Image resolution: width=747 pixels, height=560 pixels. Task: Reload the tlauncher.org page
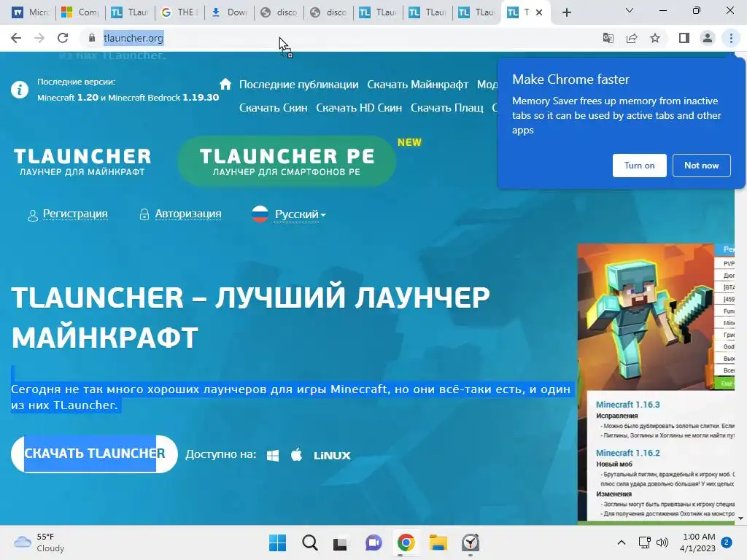point(63,38)
